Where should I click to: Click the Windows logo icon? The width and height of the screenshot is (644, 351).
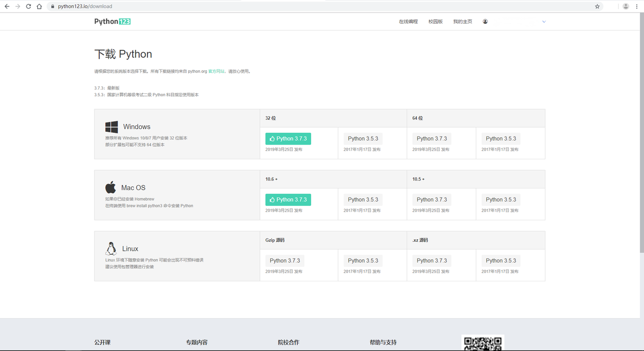coord(111,127)
